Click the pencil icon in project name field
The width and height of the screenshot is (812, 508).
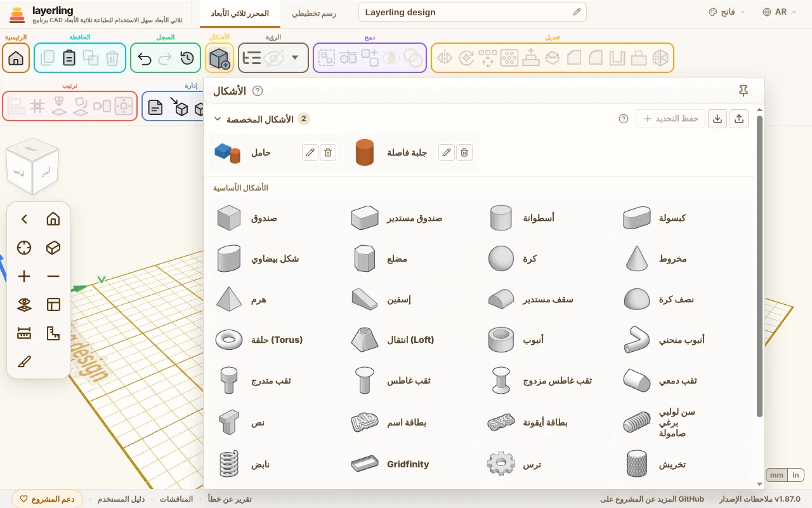click(x=577, y=12)
